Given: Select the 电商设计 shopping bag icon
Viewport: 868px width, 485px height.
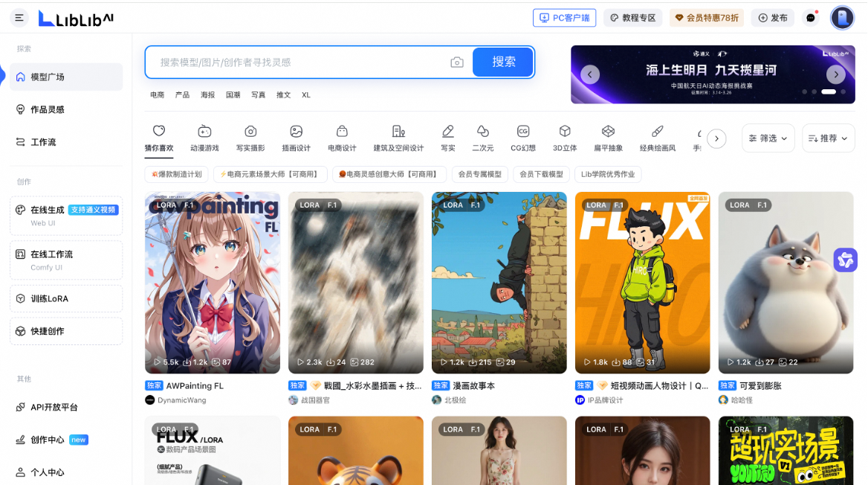Looking at the screenshot, I should coord(341,132).
